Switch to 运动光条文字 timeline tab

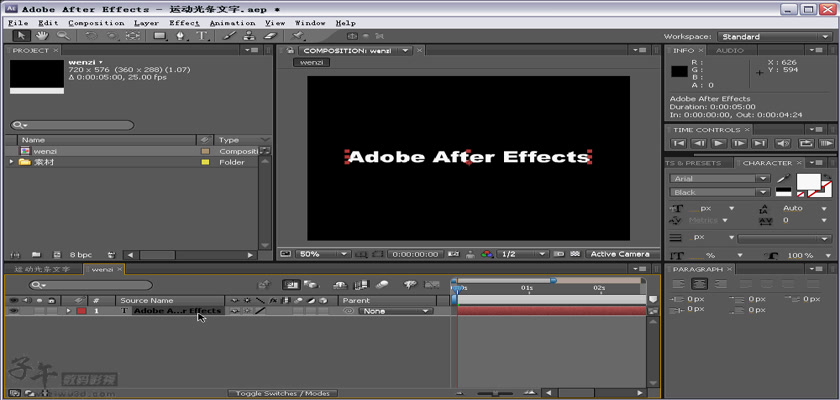[42, 269]
